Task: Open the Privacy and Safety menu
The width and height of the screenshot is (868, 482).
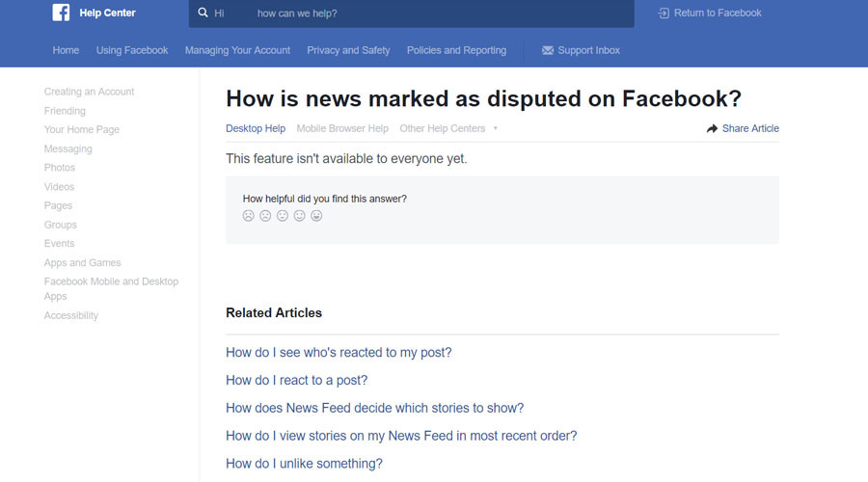Action: click(x=348, y=50)
